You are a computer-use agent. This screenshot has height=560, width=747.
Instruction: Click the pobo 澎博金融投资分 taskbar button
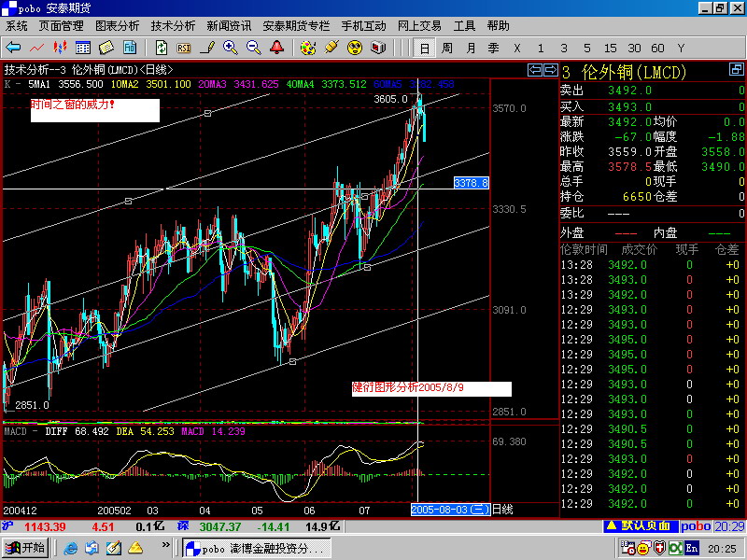pyautogui.click(x=256, y=548)
